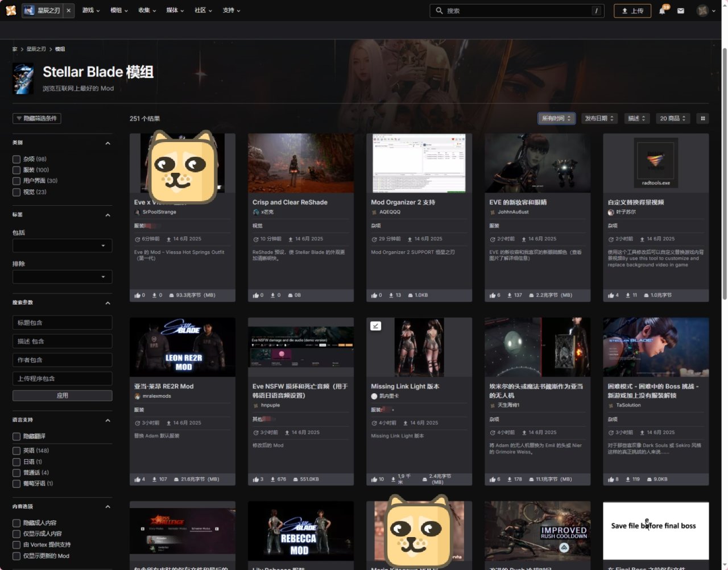Tick the 用户界面 (30) checkbox

pyautogui.click(x=16, y=181)
